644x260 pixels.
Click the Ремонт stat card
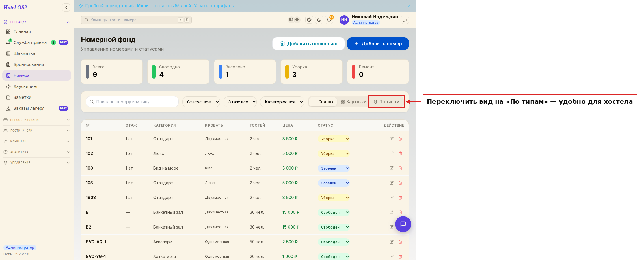click(x=378, y=72)
